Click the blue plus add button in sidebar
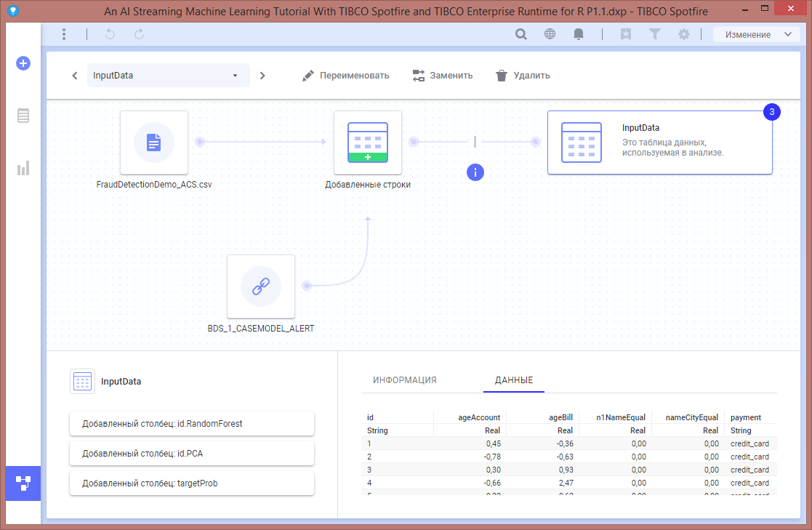This screenshot has width=812, height=530. coord(23,63)
